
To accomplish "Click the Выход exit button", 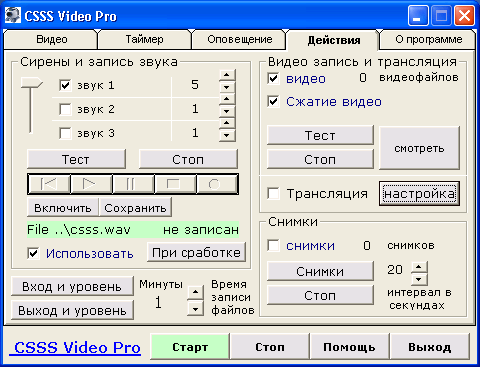I will click(x=430, y=347).
